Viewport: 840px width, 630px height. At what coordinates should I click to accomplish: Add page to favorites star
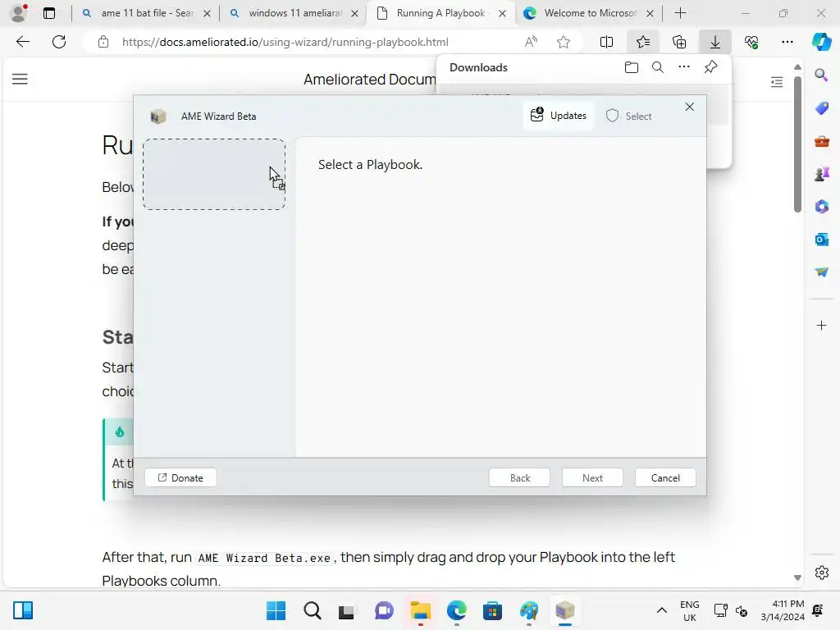[563, 42]
